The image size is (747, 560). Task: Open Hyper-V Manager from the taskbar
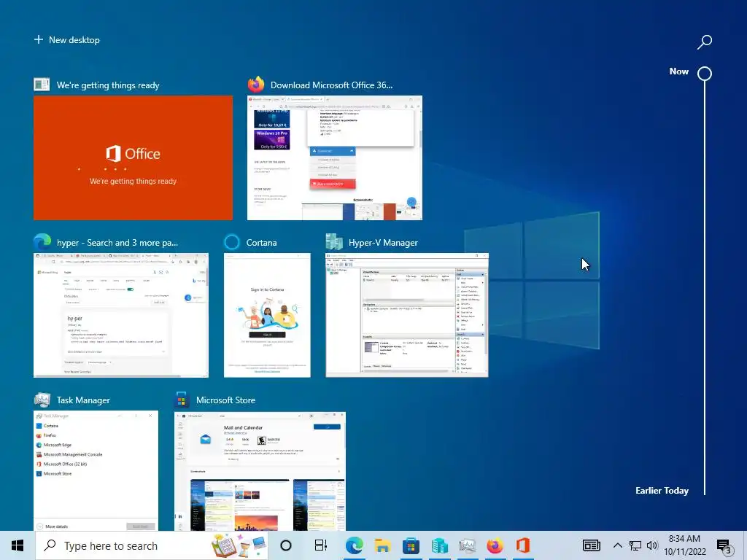[x=439, y=545]
